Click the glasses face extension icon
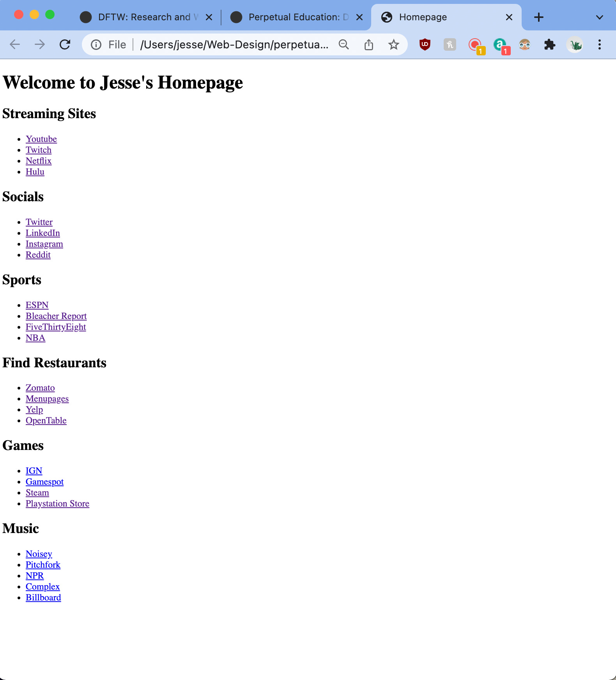616x680 pixels. click(525, 45)
